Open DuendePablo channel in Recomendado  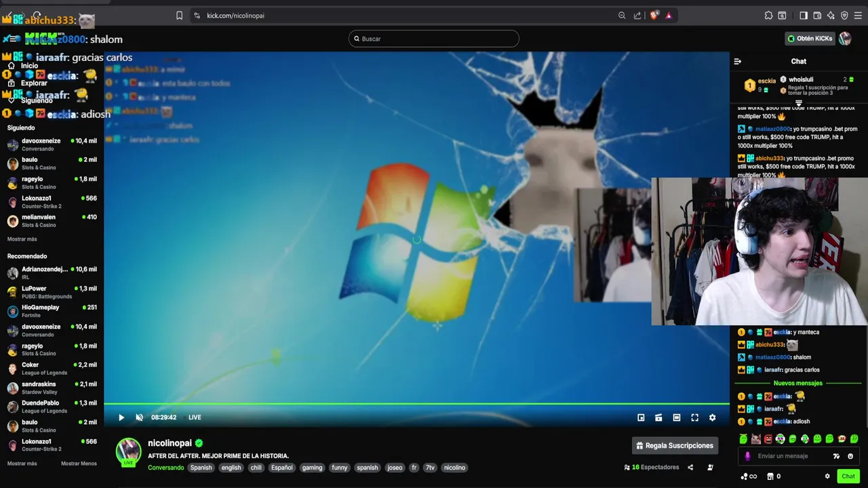pos(52,407)
